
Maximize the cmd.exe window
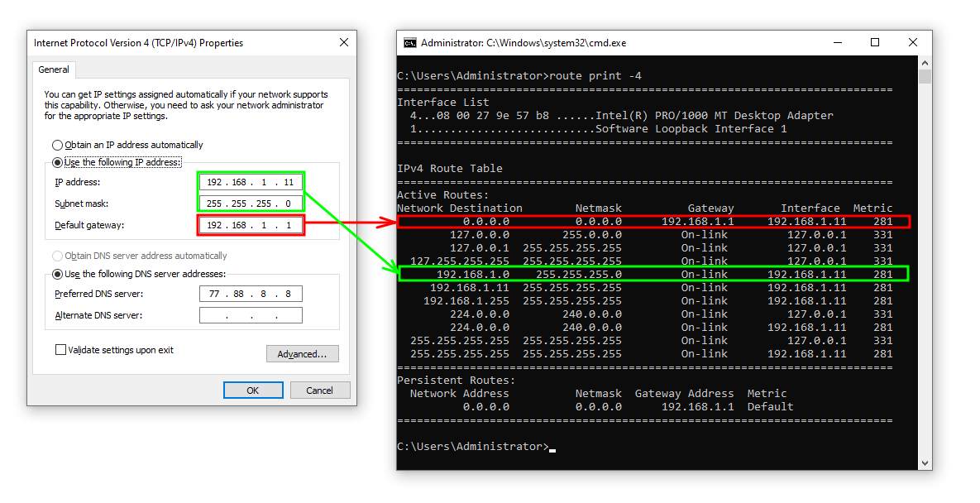pyautogui.click(x=875, y=42)
